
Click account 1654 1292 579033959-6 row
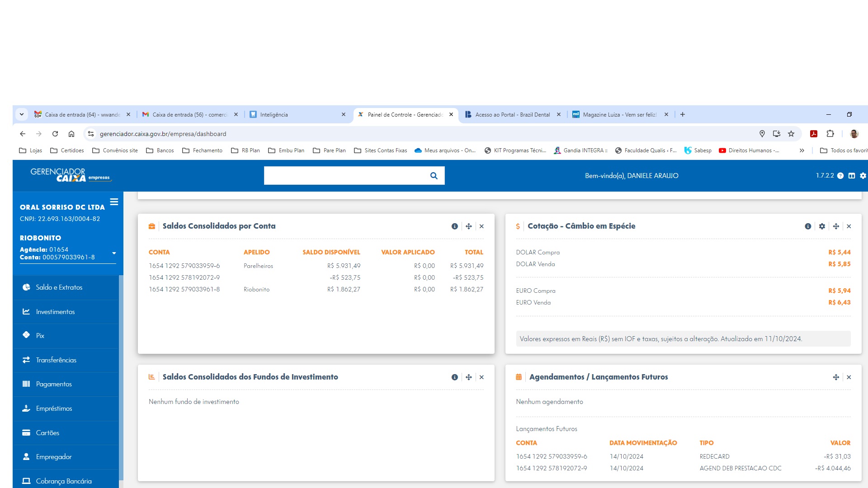184,266
